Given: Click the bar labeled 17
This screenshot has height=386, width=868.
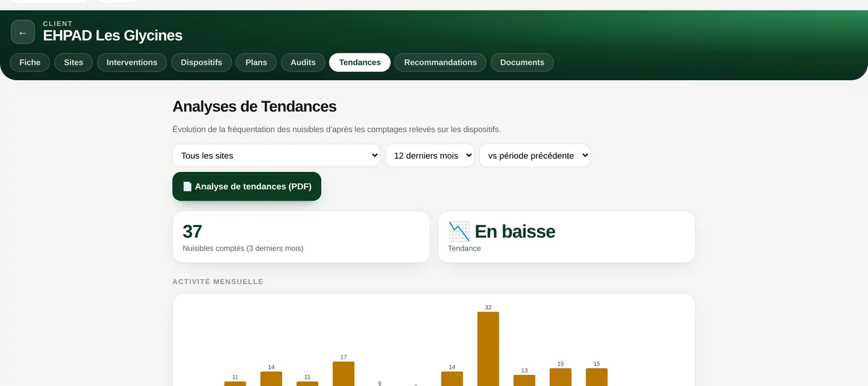Looking at the screenshot, I should (x=343, y=374).
